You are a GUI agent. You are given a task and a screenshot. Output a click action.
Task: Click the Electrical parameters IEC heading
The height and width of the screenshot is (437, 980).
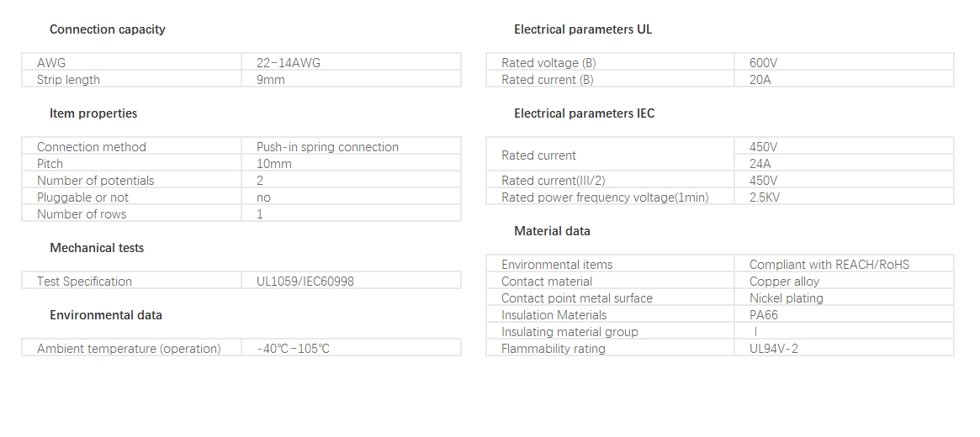(585, 113)
